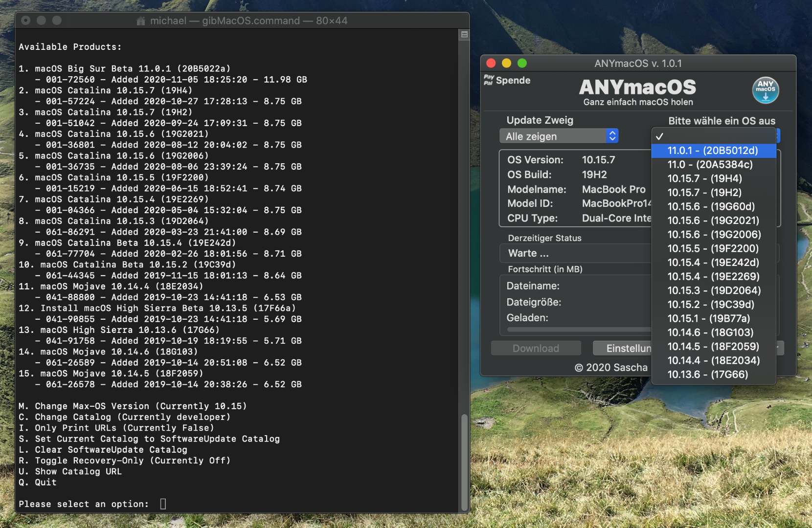Select 10.15.1 - (19B77a) from the list
The image size is (812, 528).
[708, 318]
